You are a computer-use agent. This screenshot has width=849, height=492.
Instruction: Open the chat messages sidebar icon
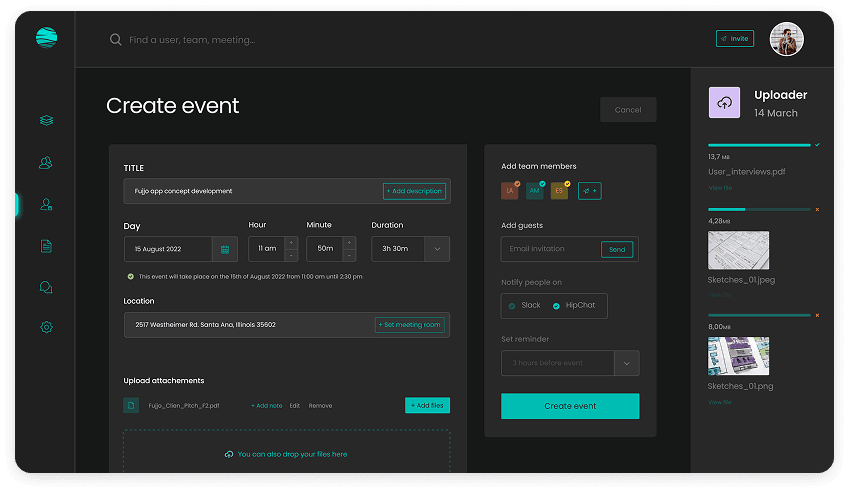click(x=46, y=287)
